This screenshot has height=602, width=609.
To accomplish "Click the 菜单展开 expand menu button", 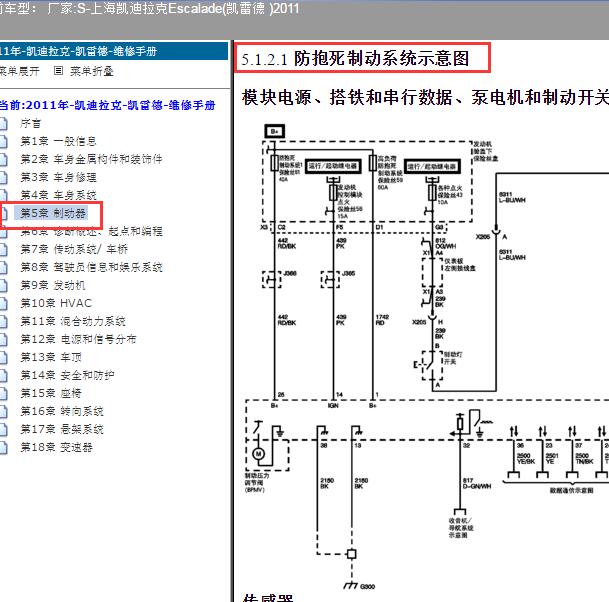I will (19, 71).
